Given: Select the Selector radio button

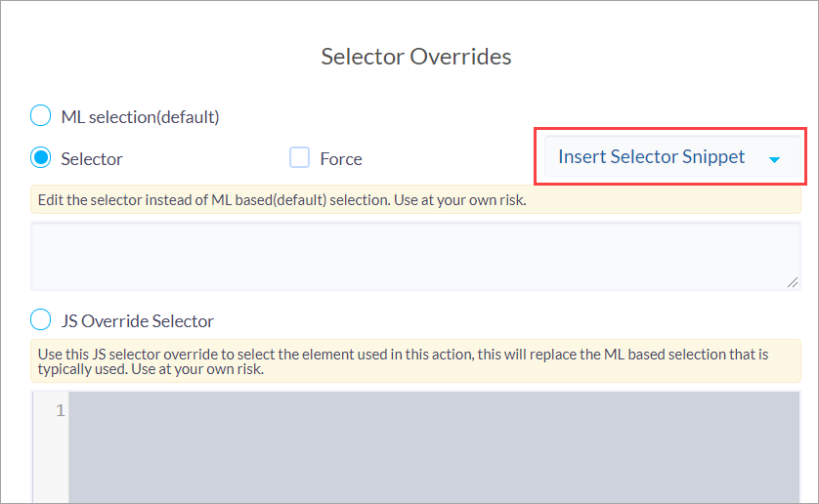Looking at the screenshot, I should point(40,157).
